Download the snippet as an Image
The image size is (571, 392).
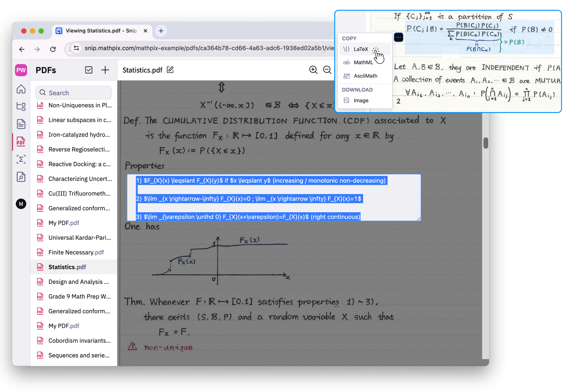(361, 100)
